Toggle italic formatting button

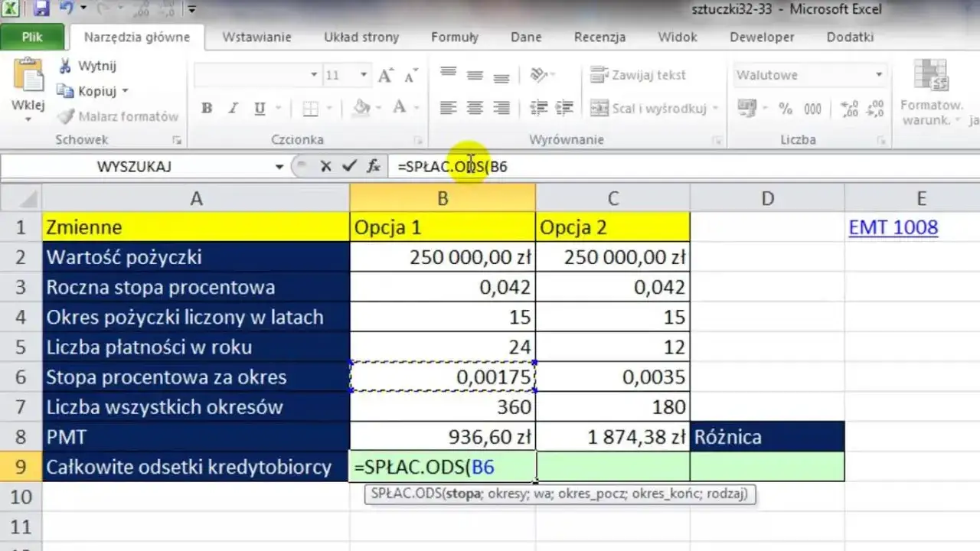point(234,109)
